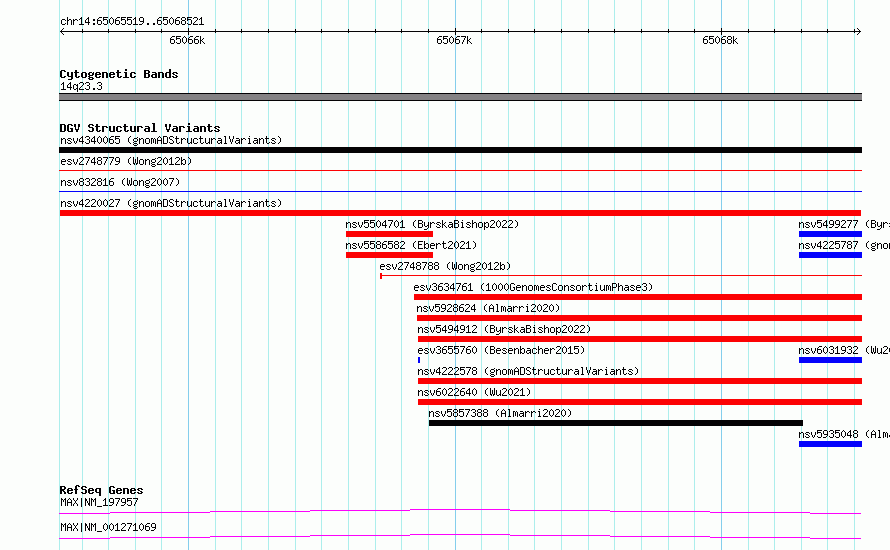Open nsv5857388 (Almarri2020) variant label
890x550 pixels.
coord(500,413)
